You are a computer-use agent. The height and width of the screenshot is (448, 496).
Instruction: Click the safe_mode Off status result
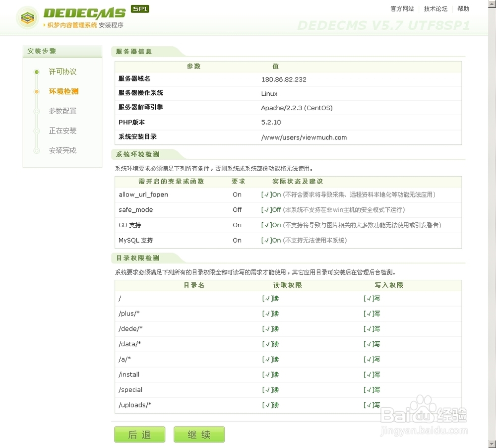[271, 210]
